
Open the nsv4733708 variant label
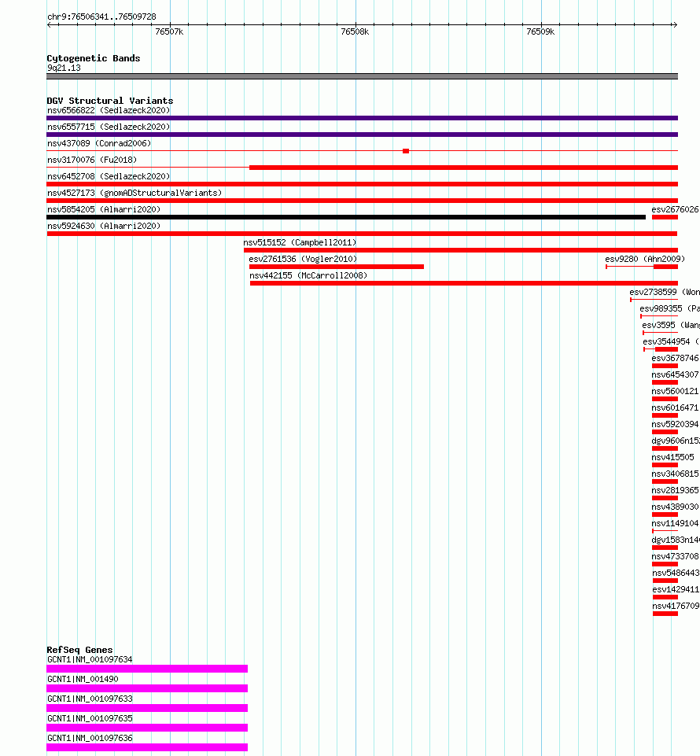pyautogui.click(x=675, y=556)
